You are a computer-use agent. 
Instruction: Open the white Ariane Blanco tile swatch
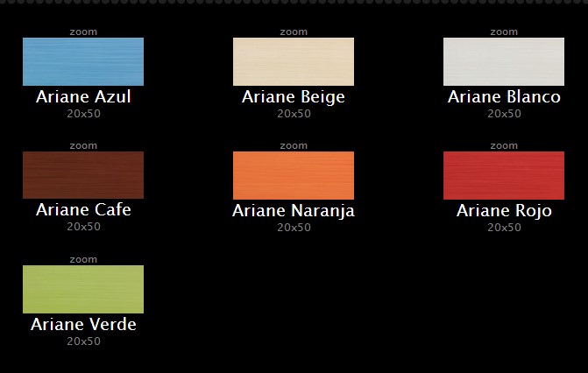(x=504, y=61)
